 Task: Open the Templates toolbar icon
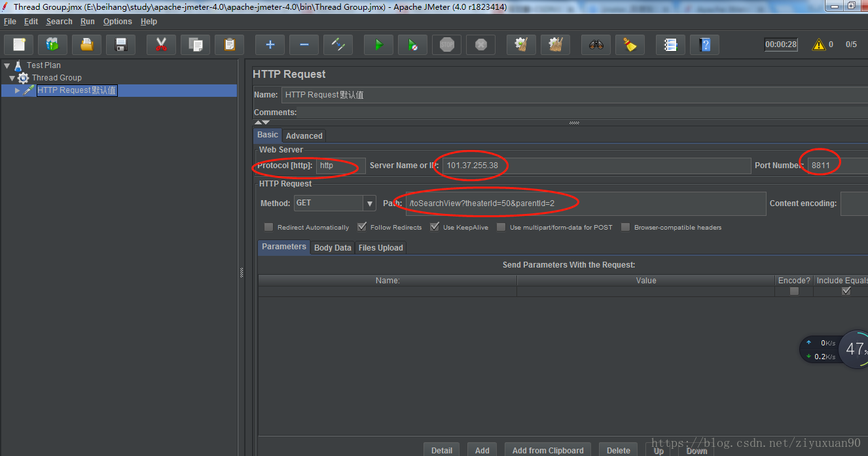pyautogui.click(x=53, y=44)
